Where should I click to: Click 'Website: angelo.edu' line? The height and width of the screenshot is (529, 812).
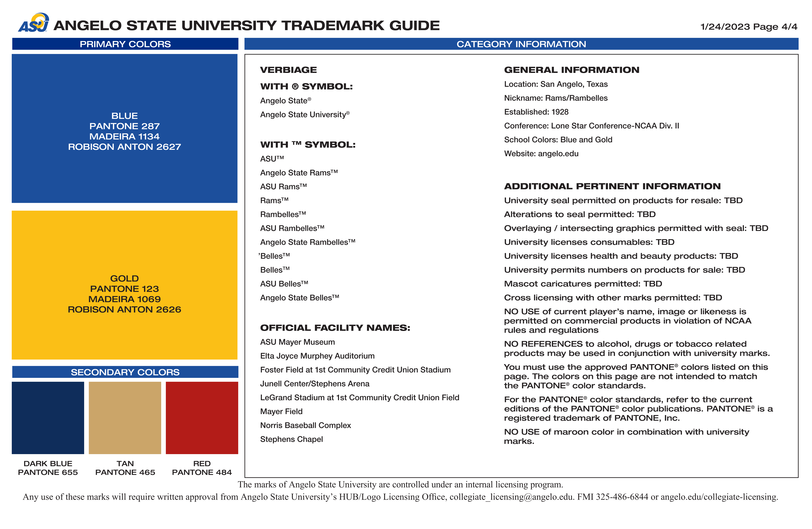pyautogui.click(x=541, y=154)
